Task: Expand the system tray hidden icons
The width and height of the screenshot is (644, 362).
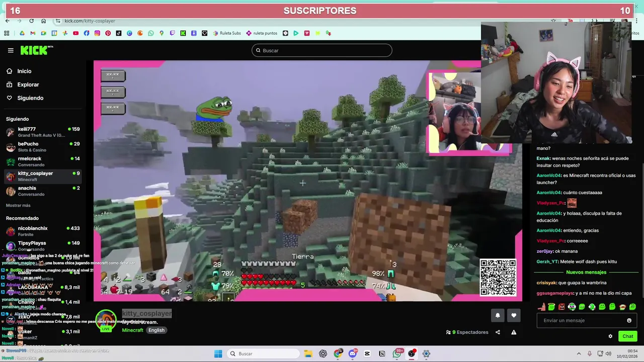Action: 579,353
